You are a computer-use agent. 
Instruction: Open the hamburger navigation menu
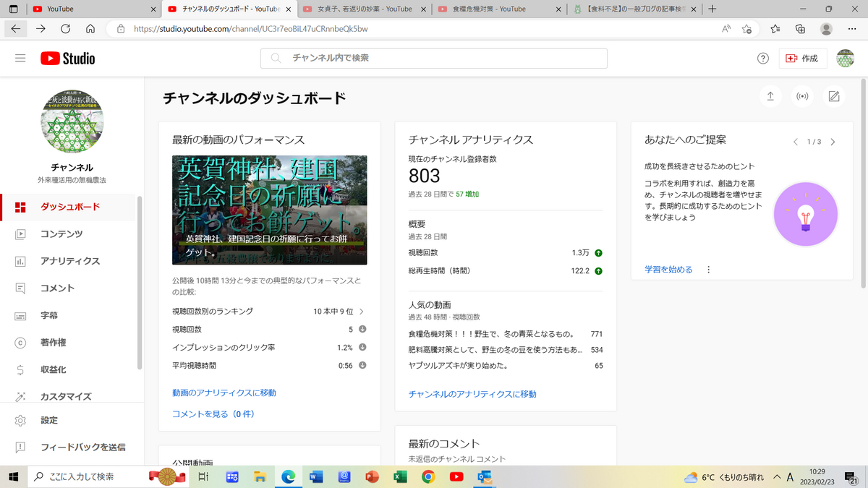20,59
